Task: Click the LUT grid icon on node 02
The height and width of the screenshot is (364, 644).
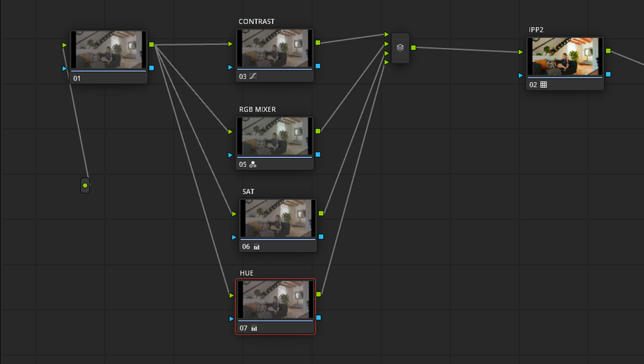Action: [543, 85]
